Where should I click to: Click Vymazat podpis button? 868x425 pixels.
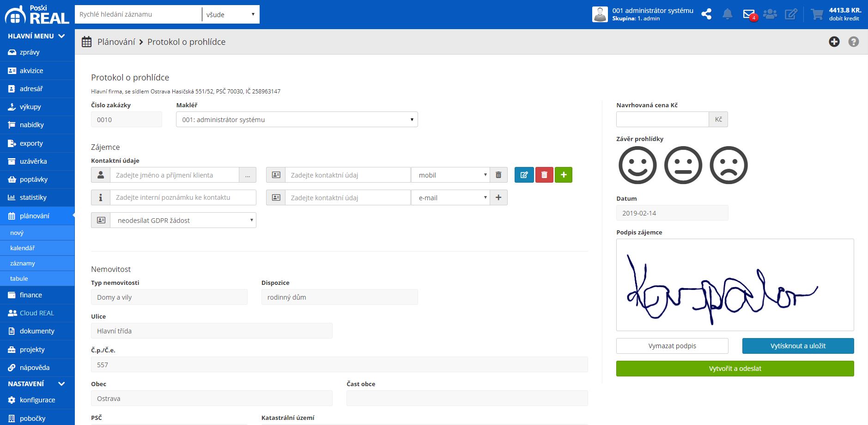672,346
